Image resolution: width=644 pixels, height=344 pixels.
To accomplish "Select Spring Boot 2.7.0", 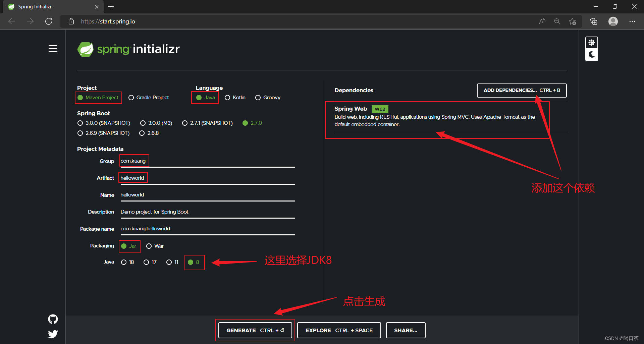I will pyautogui.click(x=252, y=123).
